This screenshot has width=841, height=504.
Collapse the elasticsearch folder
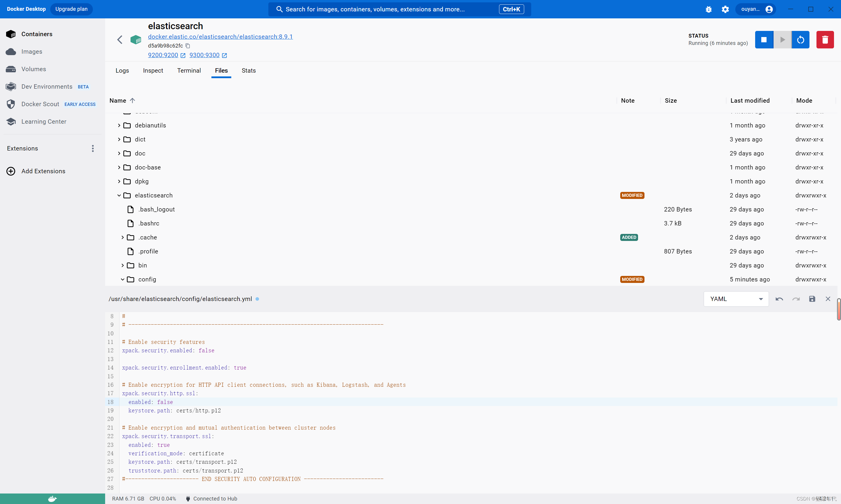[x=119, y=195]
